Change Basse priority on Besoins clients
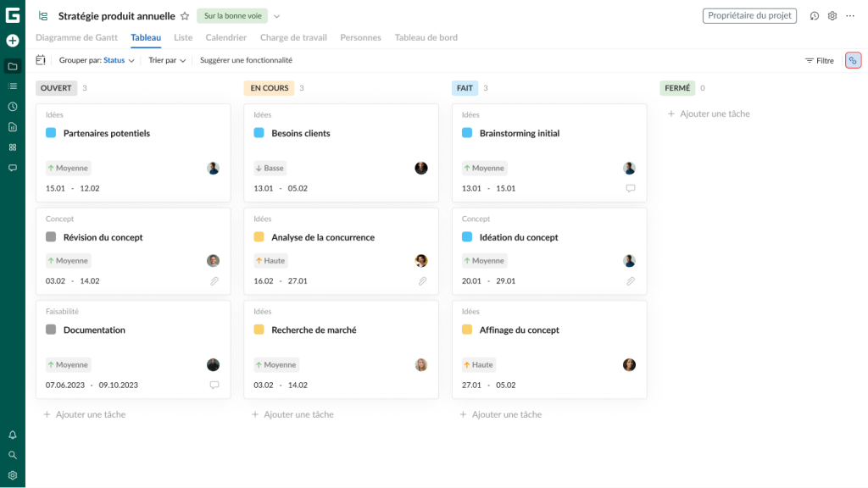 [x=270, y=169]
